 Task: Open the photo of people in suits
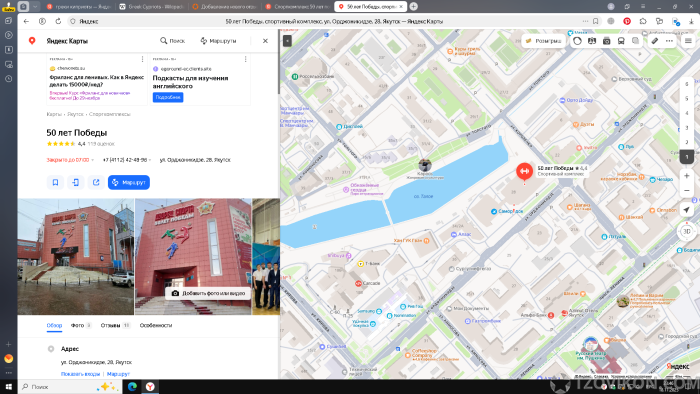click(266, 257)
